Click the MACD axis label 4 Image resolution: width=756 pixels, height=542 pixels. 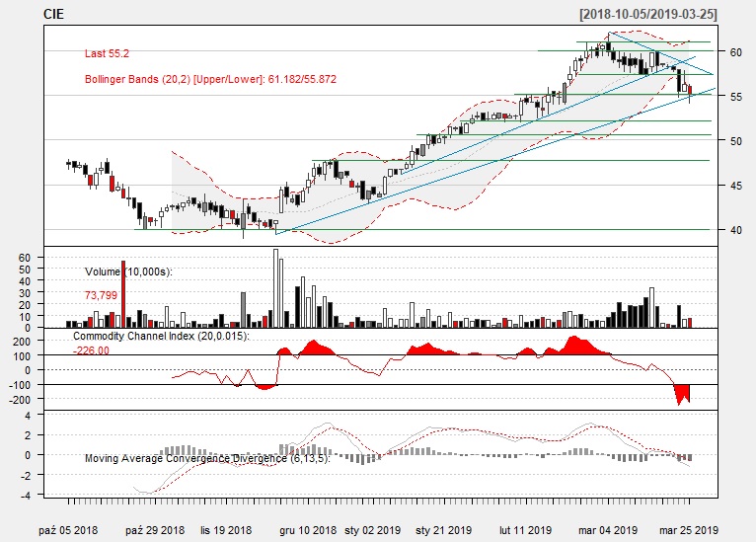27,416
